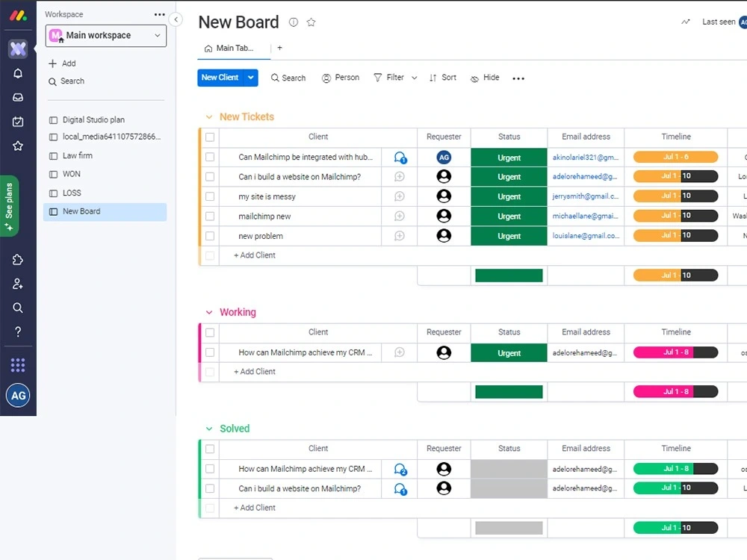
Task: Open board activity icon near Last seen
Action: [x=686, y=22]
